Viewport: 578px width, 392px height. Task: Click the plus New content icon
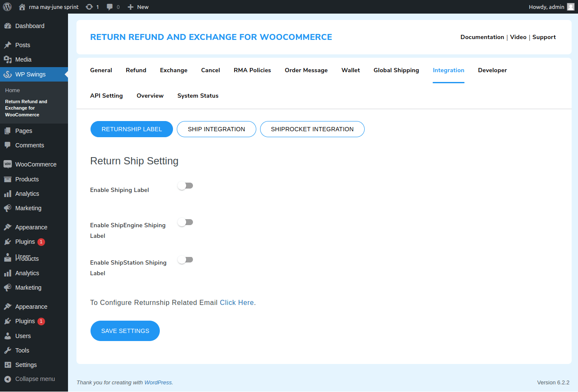tap(130, 7)
